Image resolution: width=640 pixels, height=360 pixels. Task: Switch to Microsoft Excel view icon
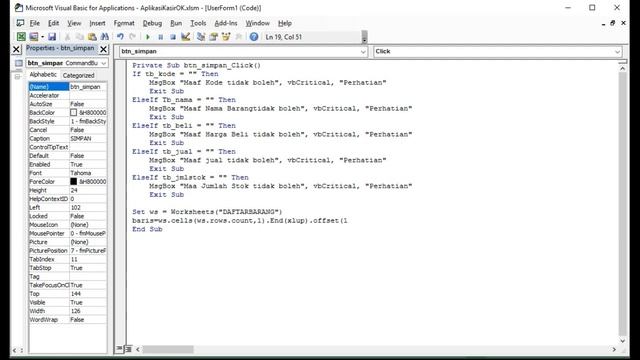coord(21,37)
